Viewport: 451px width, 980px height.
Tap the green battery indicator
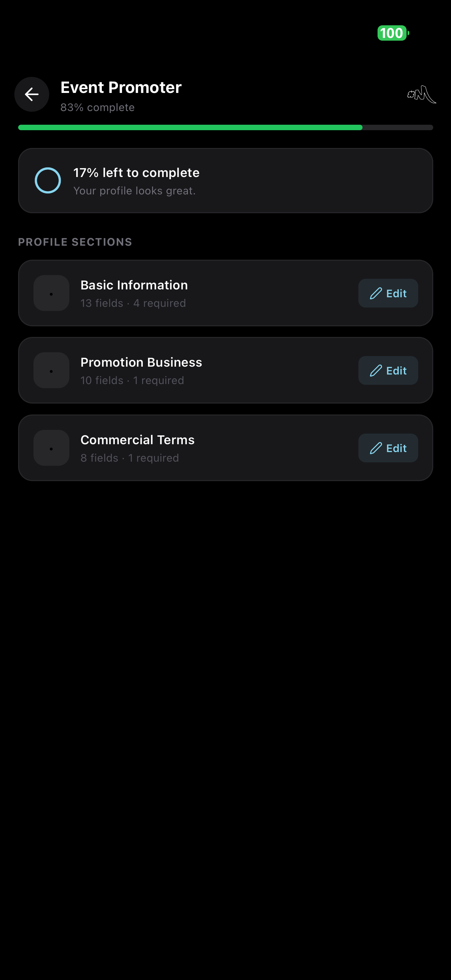pyautogui.click(x=393, y=33)
